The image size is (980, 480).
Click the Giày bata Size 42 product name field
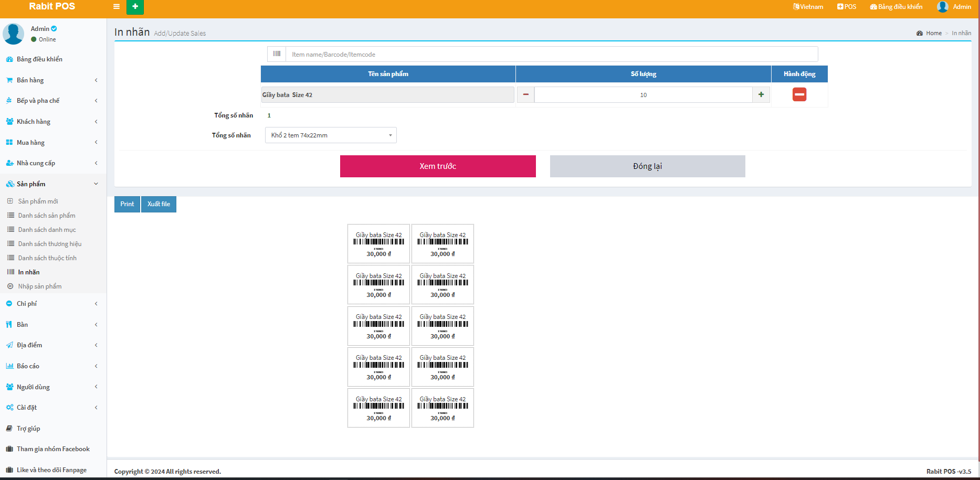pyautogui.click(x=387, y=94)
